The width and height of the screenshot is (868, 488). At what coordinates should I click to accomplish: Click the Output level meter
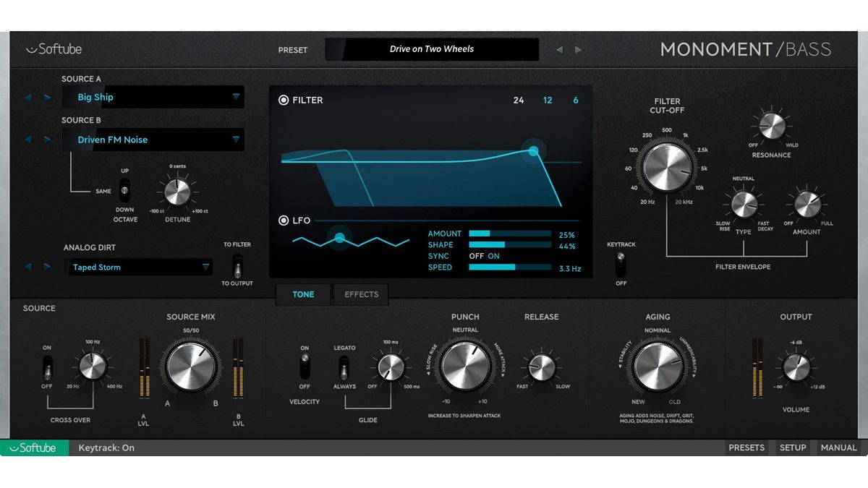tap(757, 367)
